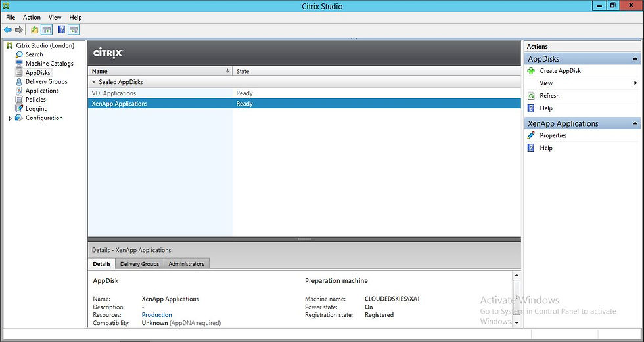Screen dimensions: 644x342
Task: Click Properties action label
Action: [x=553, y=135]
